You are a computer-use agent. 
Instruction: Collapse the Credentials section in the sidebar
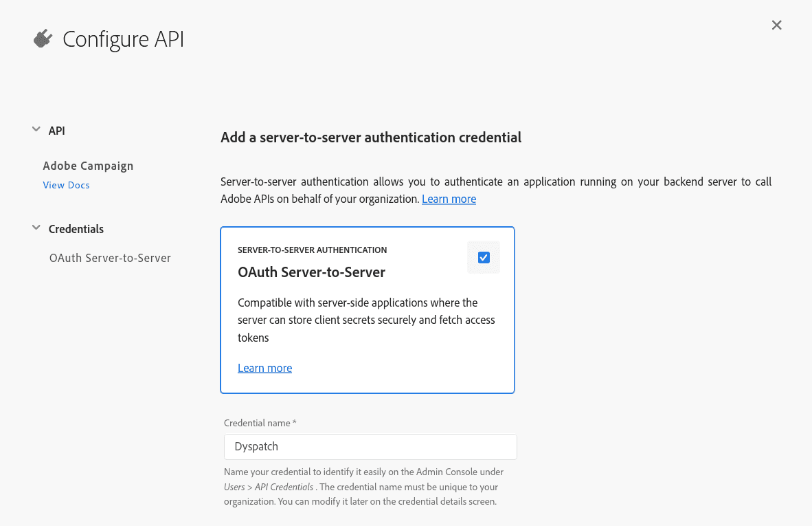36,228
